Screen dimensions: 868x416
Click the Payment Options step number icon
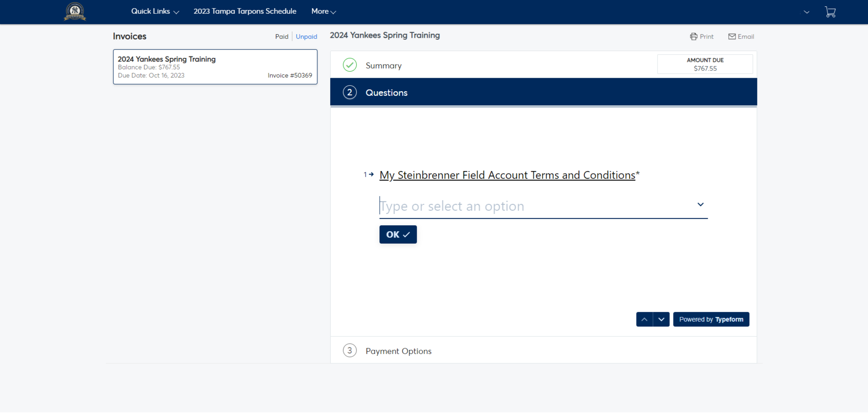349,350
